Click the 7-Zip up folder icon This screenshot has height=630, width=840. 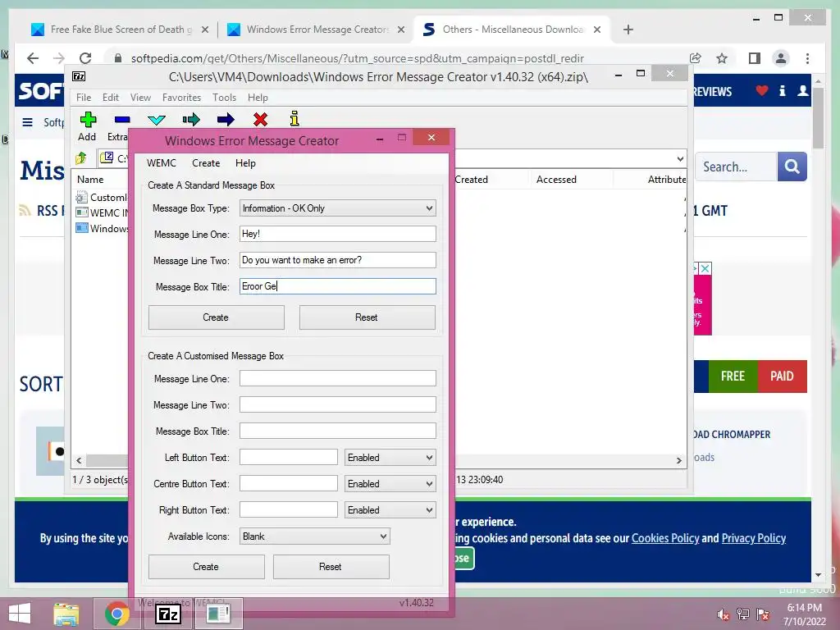(81, 158)
